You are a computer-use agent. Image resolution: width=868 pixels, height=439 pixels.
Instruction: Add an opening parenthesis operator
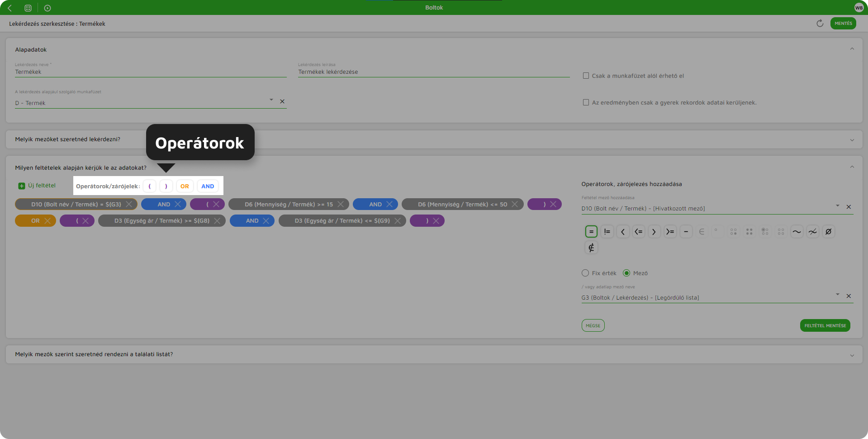(150, 186)
